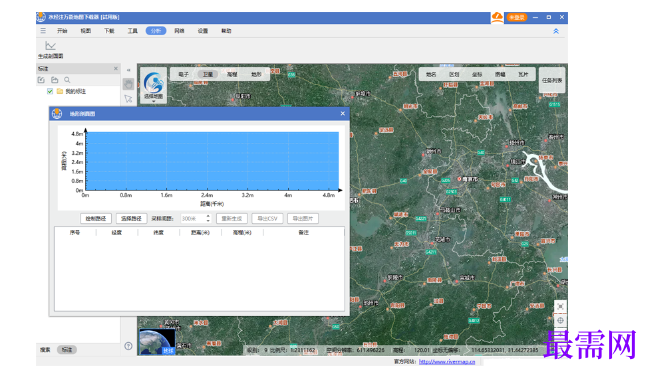
Task: Increase the sampling interval spinner value
Action: point(208,216)
